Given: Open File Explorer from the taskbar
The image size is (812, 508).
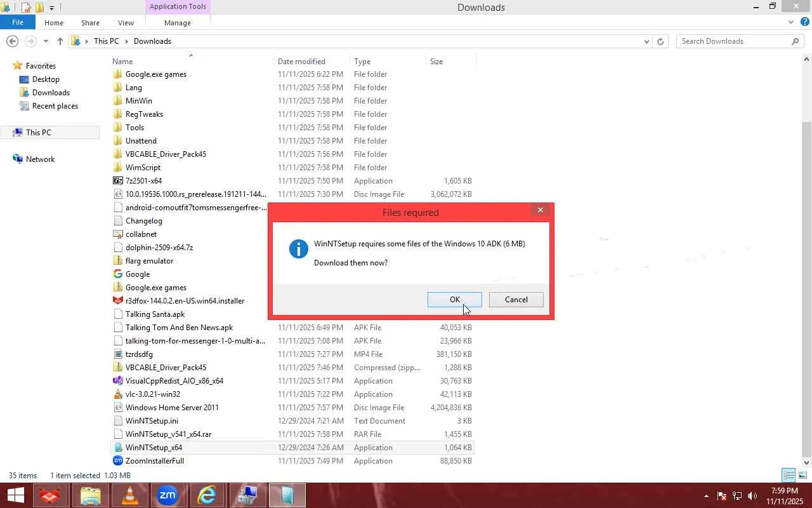Looking at the screenshot, I should pos(90,496).
